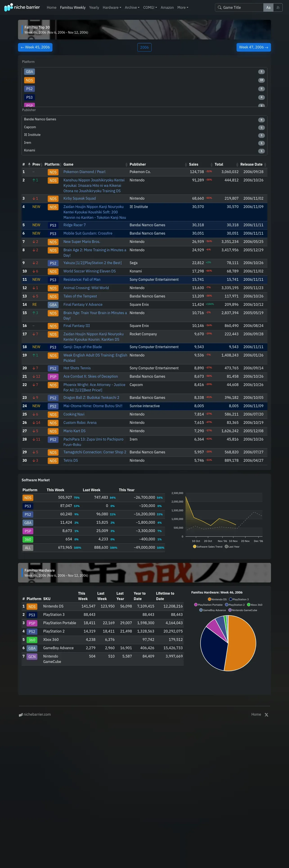Open Hot Shots Tennis game link
289x868 pixels.
coord(77,368)
